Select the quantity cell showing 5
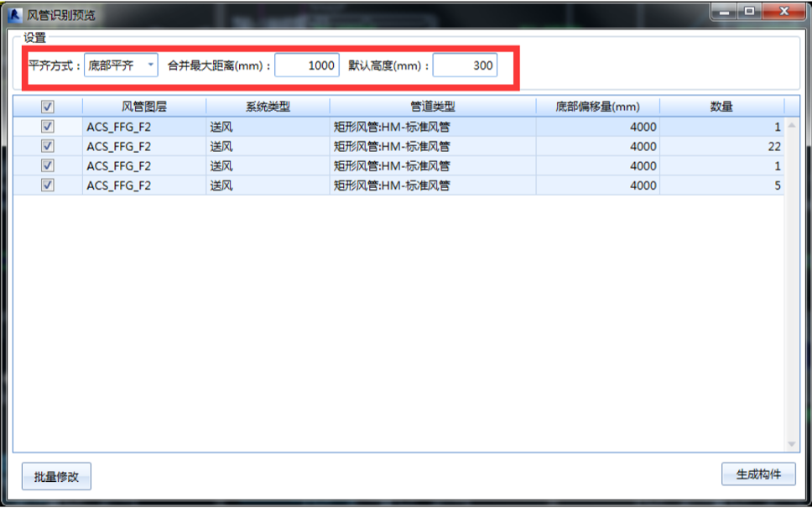 point(722,186)
